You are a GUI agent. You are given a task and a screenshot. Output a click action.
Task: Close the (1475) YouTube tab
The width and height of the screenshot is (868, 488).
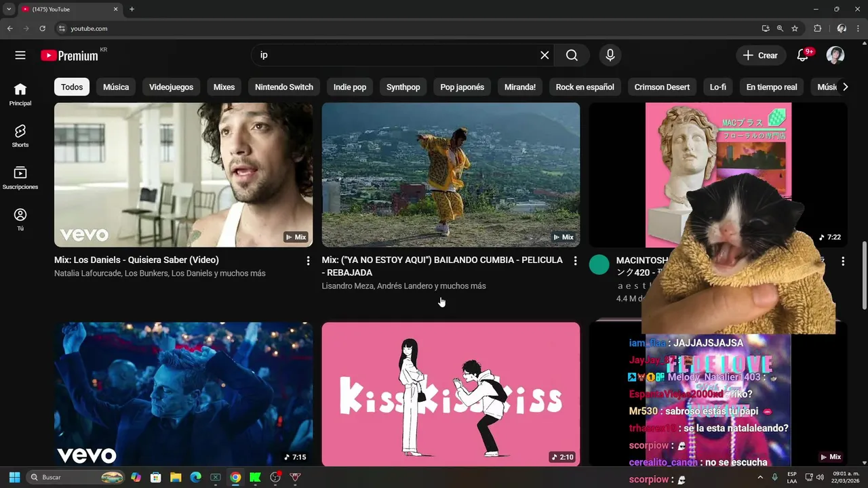tap(115, 9)
